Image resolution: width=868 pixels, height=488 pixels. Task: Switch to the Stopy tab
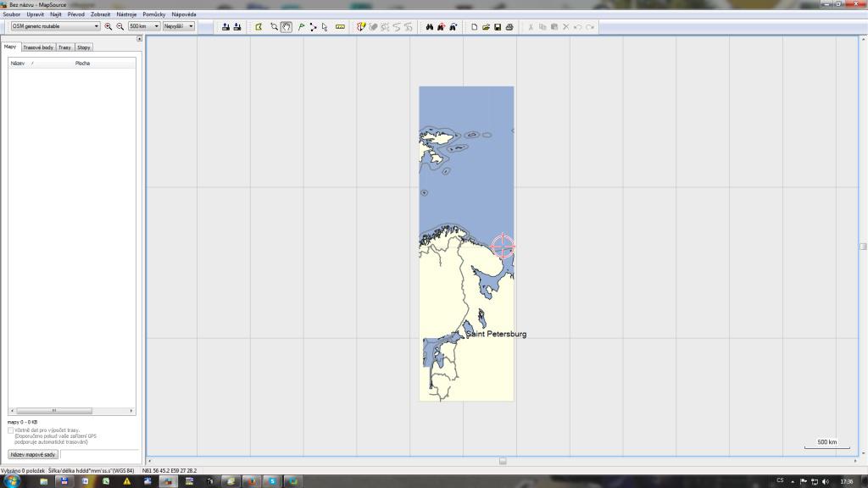tap(84, 47)
